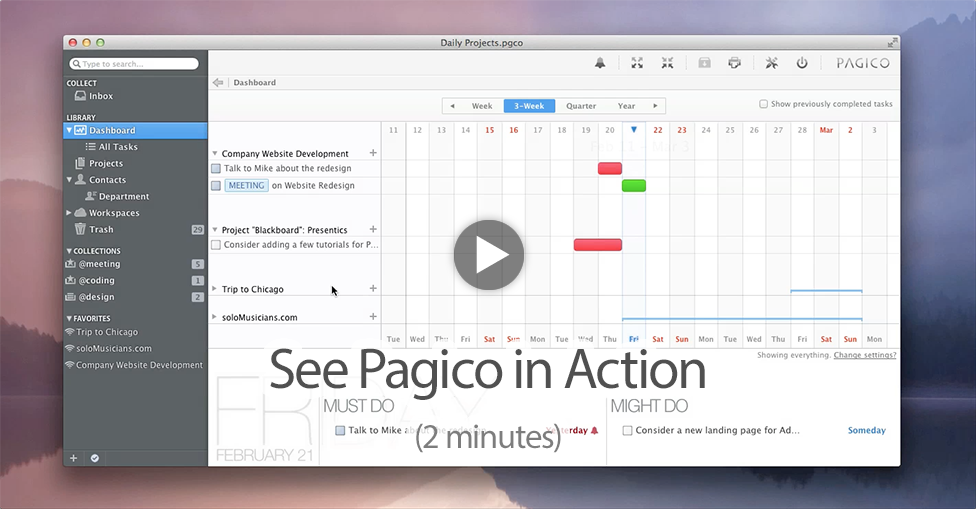
Task: Check MEETING on Website Redesign task
Action: click(x=216, y=185)
